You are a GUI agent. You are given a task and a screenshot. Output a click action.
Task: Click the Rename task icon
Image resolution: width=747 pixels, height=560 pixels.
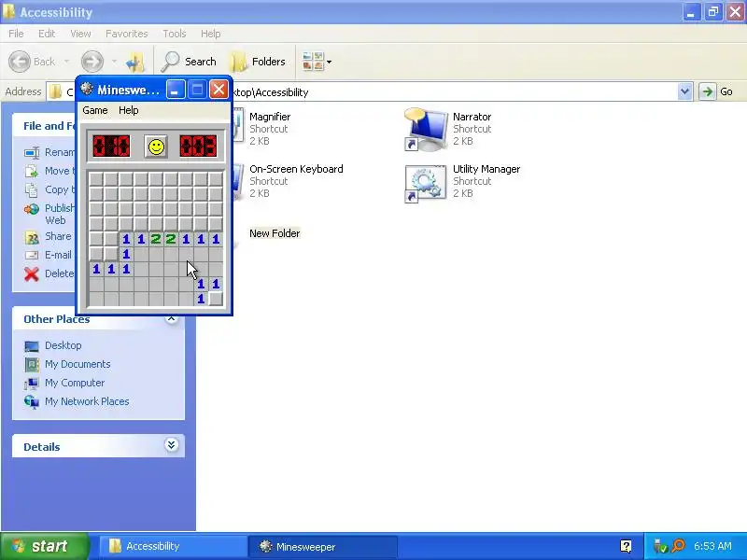(x=32, y=152)
